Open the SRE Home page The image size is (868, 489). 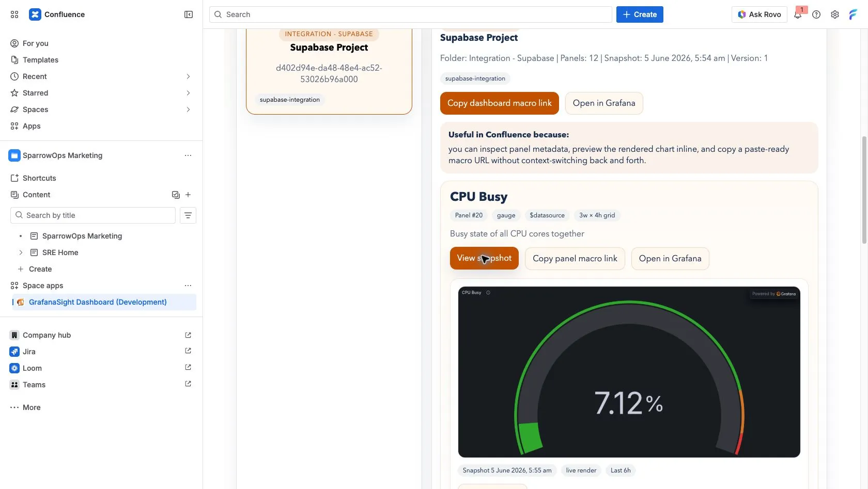coord(60,253)
